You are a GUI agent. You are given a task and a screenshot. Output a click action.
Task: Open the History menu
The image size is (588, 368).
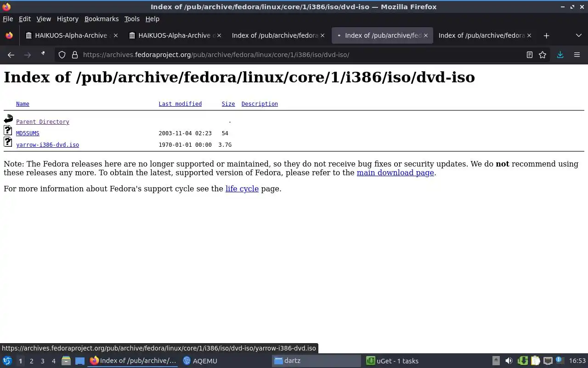68,19
